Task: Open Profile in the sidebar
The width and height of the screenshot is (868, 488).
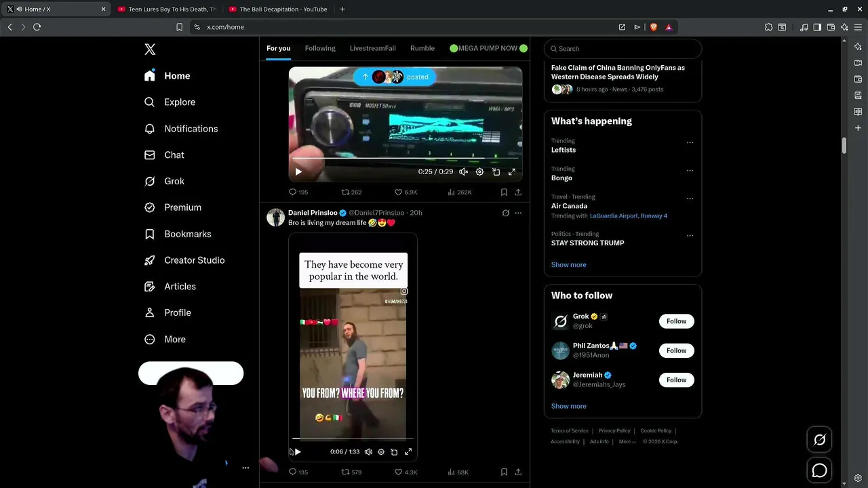Action: [x=167, y=312]
